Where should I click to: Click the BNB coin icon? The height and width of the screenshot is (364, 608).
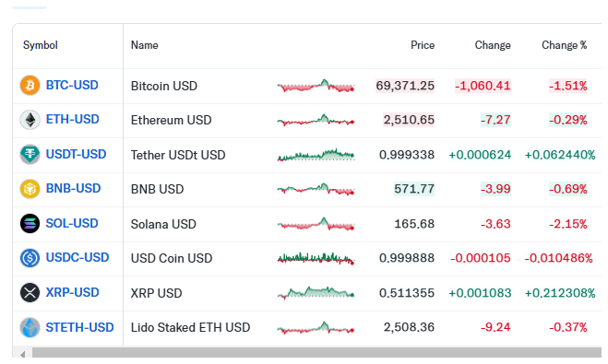30,189
